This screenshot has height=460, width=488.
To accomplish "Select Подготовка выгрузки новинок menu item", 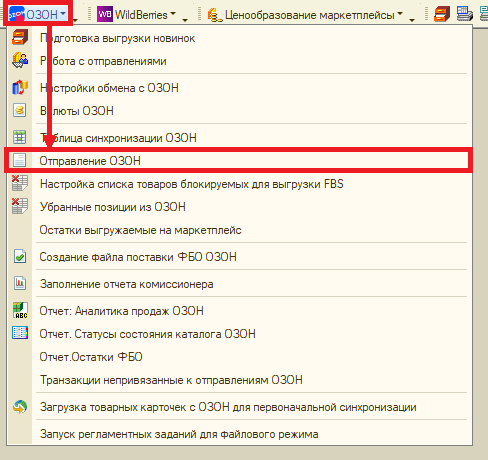I will (x=240, y=38).
